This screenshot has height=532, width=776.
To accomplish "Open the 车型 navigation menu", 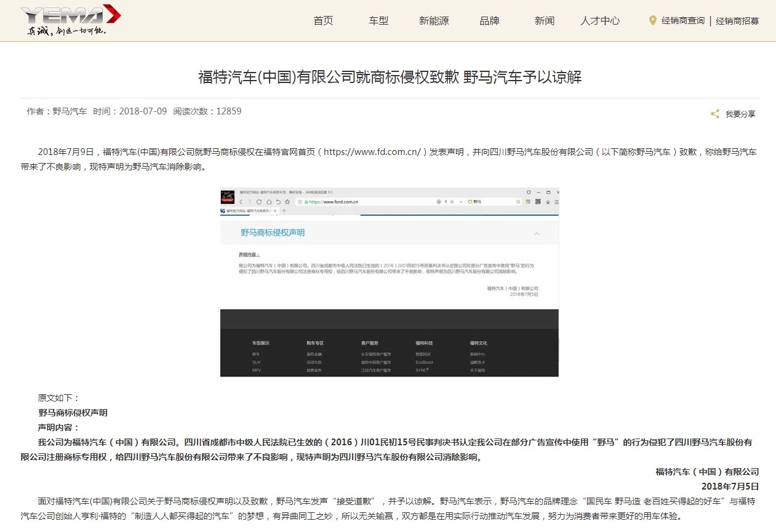I will tap(378, 21).
